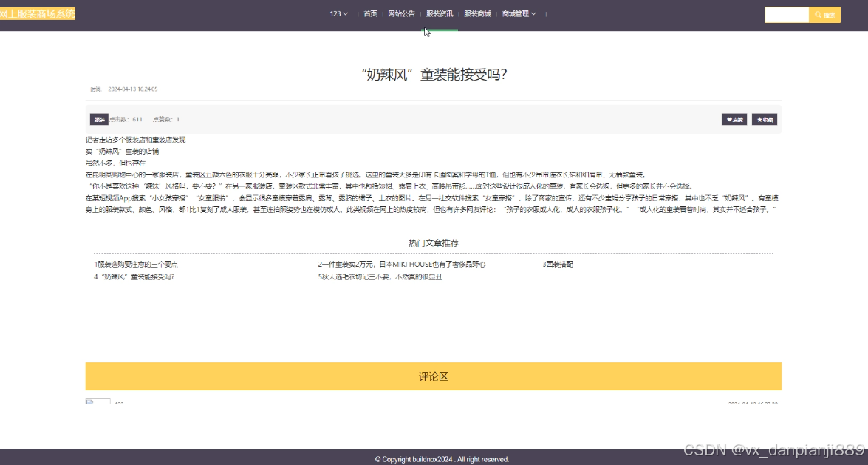The height and width of the screenshot is (465, 868).
Task: Click the 点击数: 611 counter
Action: tap(126, 119)
